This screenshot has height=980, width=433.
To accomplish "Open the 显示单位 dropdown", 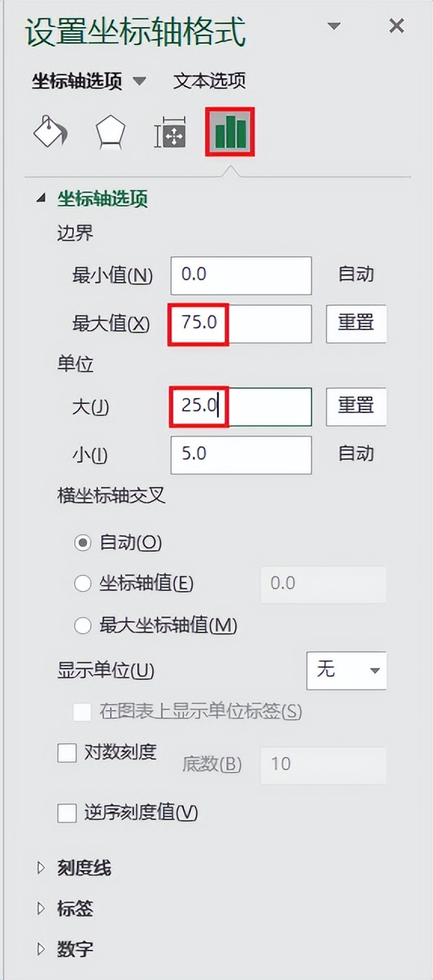I will (346, 670).
